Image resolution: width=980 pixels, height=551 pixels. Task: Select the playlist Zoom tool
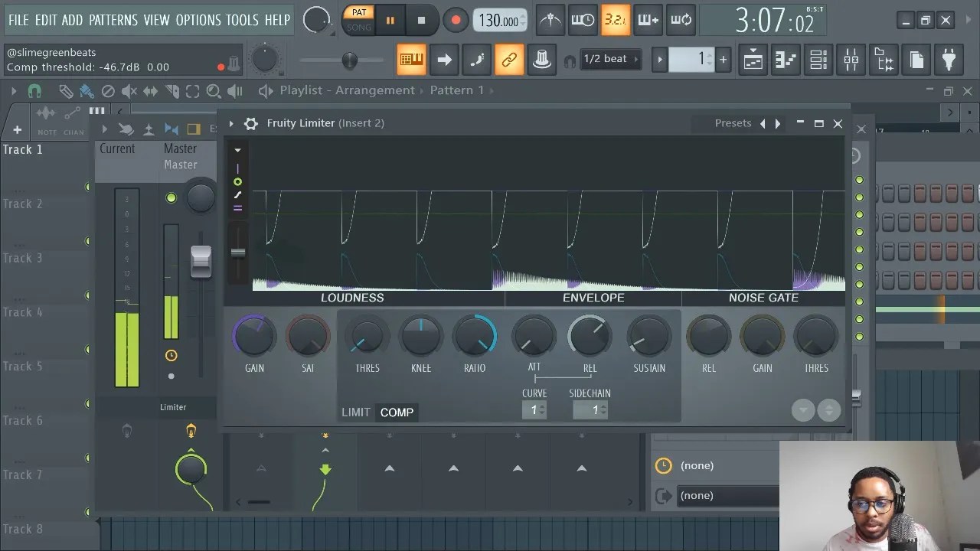[x=214, y=91]
